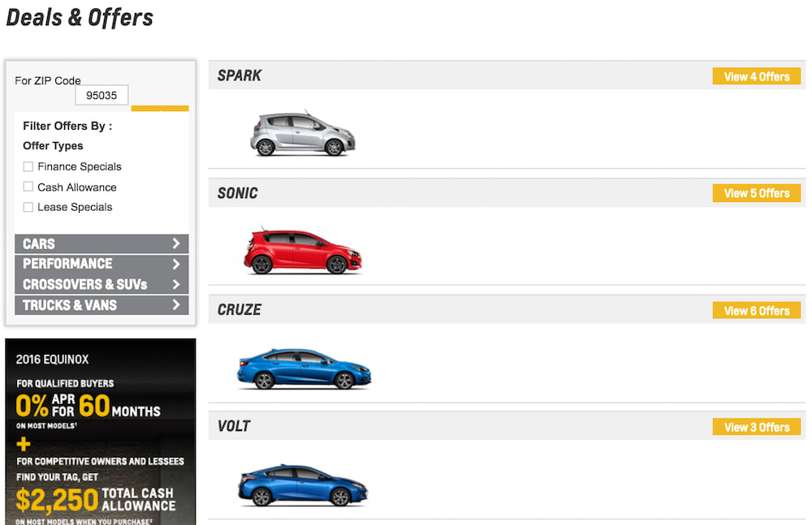Click View 6 Offers for Cruze
The width and height of the screenshot is (812, 525).
[x=756, y=310]
